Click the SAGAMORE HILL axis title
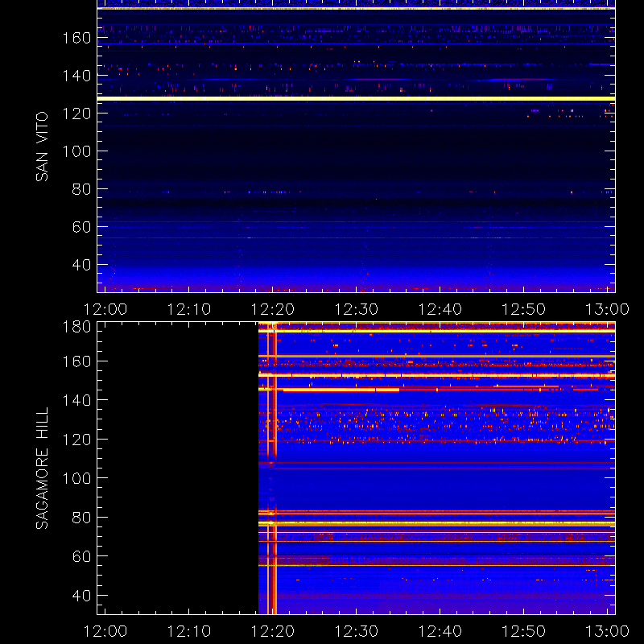Image resolution: width=644 pixels, height=644 pixels. 42,469
